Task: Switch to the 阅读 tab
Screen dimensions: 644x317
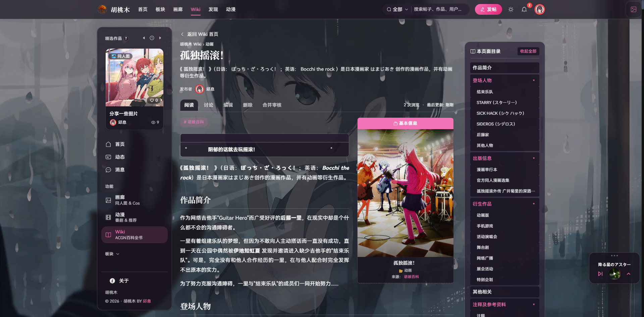Action: click(x=189, y=105)
